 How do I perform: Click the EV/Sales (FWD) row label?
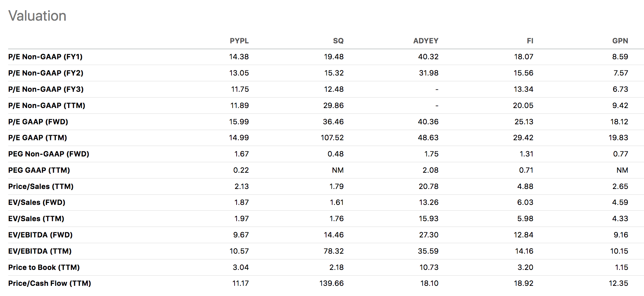pyautogui.click(x=37, y=203)
